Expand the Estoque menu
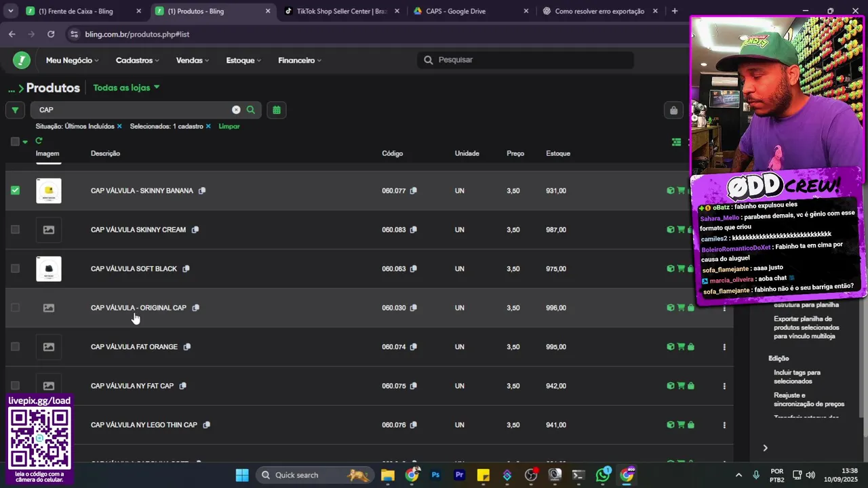 (x=243, y=60)
